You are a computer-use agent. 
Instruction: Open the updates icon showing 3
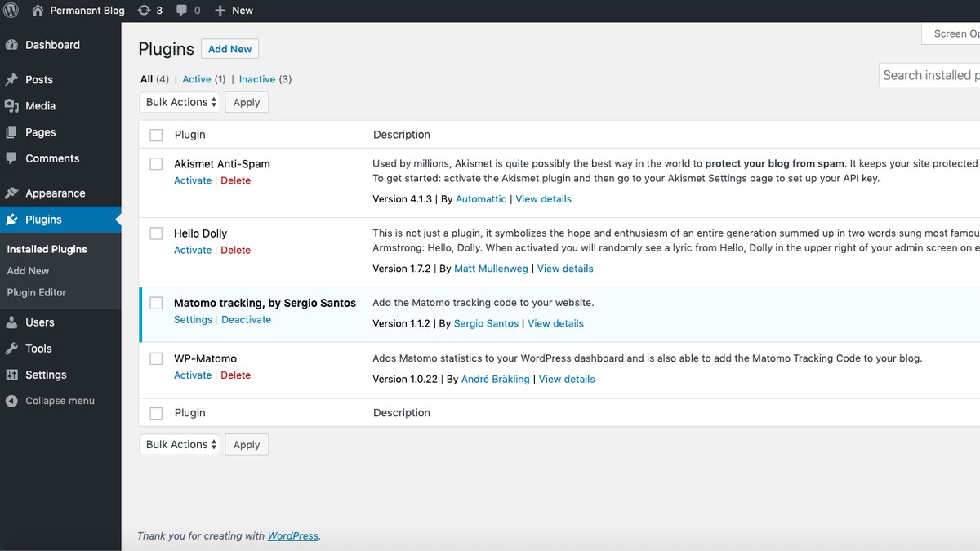pyautogui.click(x=145, y=11)
